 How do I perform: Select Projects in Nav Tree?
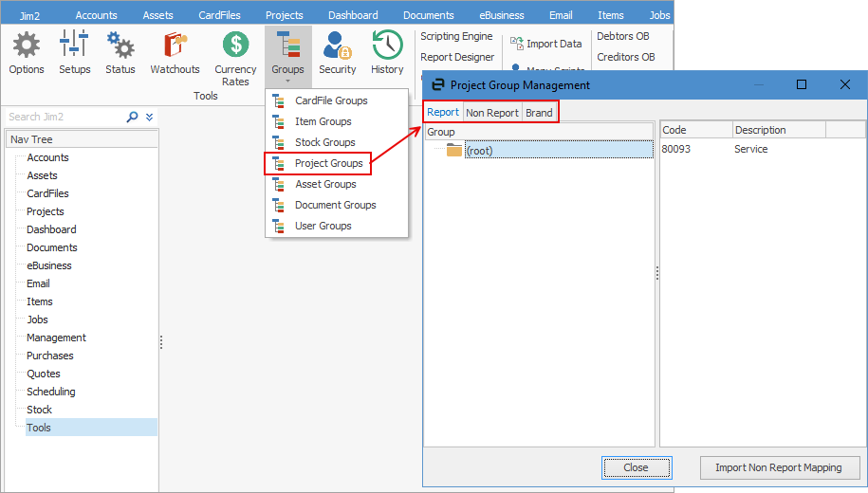point(46,212)
